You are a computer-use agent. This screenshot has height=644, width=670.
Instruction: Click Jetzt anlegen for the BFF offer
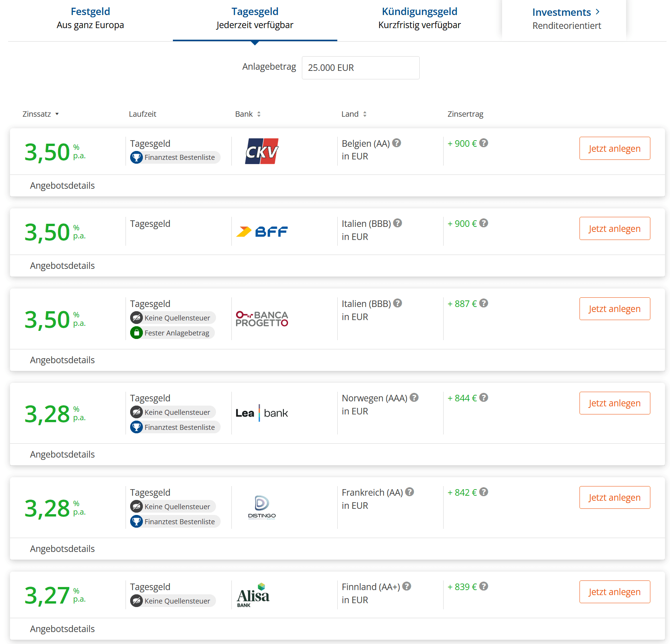615,228
